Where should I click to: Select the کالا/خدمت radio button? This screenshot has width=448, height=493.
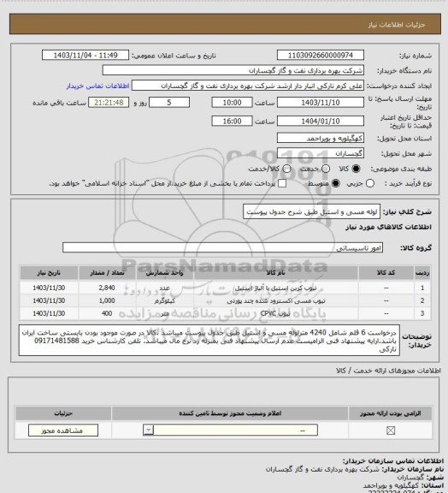pos(286,169)
